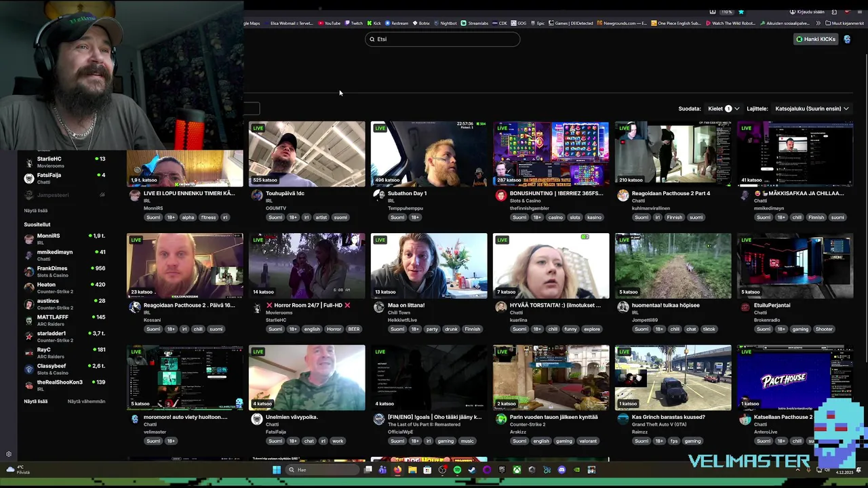Image resolution: width=868 pixels, height=488 pixels.
Task: Click 'Unelmien vävypoika.' stream title
Action: tap(292, 417)
